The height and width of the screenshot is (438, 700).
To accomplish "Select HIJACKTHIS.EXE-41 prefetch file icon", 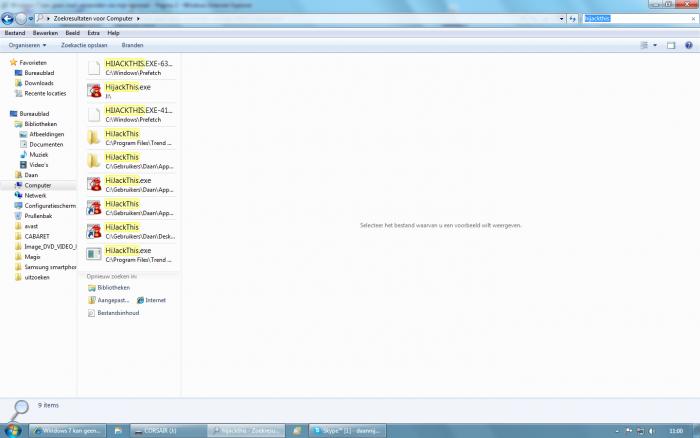I will click(94, 114).
